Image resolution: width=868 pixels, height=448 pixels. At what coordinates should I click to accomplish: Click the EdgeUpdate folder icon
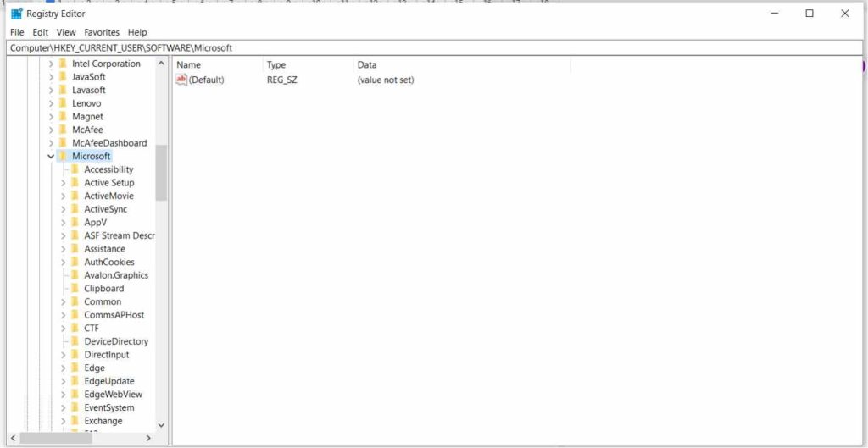click(x=75, y=381)
